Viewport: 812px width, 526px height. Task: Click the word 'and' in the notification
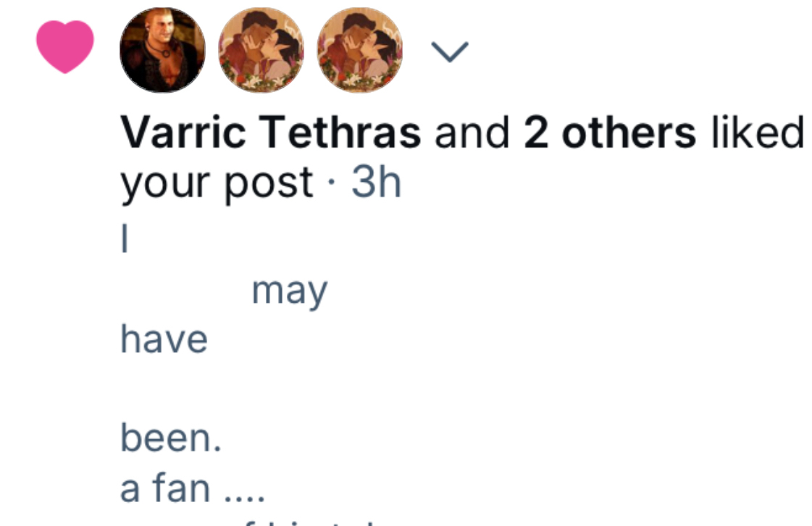(472, 133)
